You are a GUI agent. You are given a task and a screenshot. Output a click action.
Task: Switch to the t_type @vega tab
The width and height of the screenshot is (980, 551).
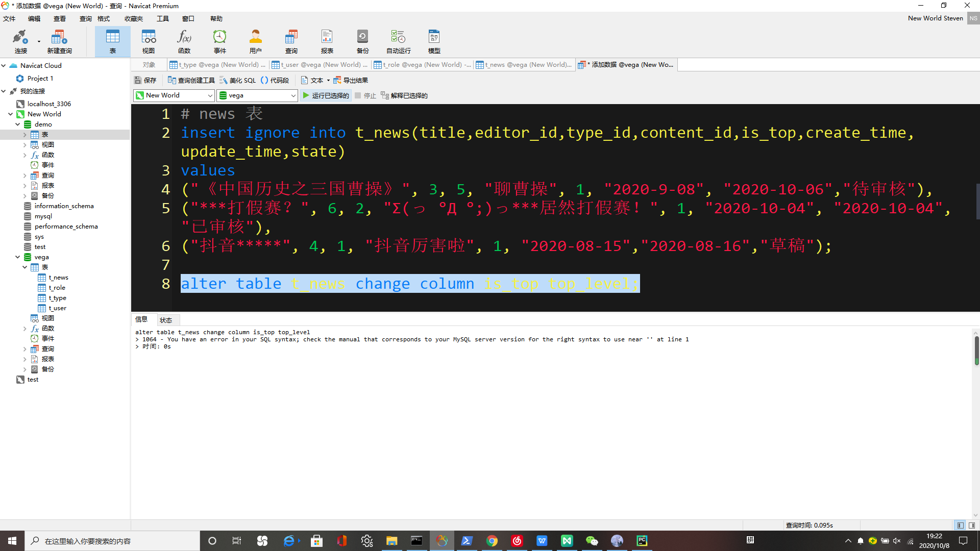coord(217,65)
